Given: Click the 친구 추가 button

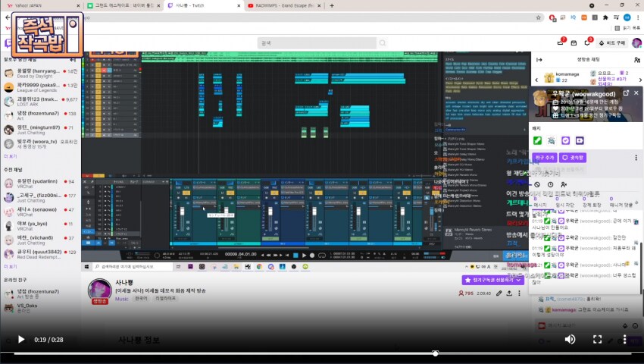Looking at the screenshot, I should click(x=545, y=158).
